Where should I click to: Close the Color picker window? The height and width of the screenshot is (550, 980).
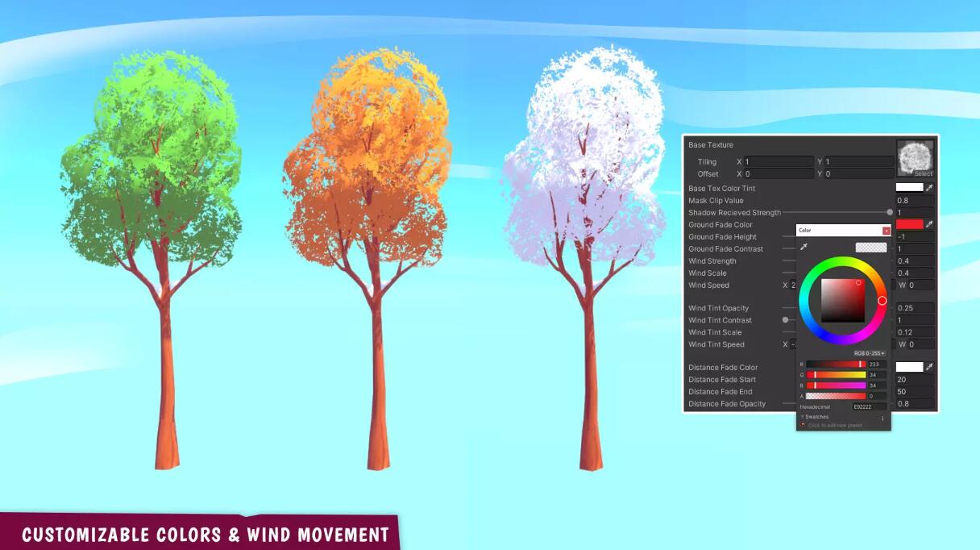(x=887, y=231)
